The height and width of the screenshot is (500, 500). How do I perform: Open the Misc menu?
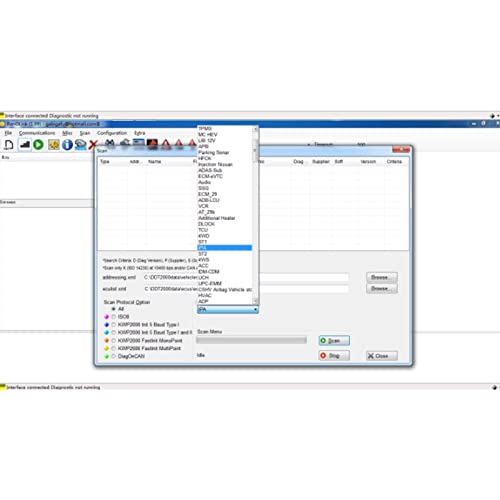pos(67,133)
